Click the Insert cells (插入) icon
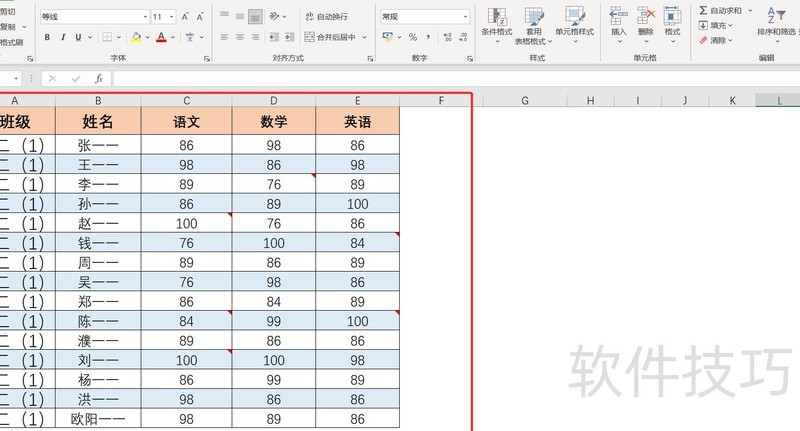Image resolution: width=800 pixels, height=431 pixels. tap(618, 22)
